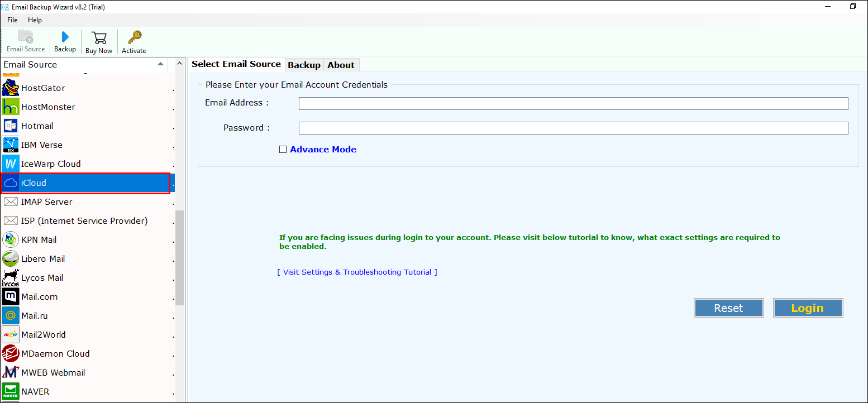Screen dimensions: 868x403
Task: Click the Reset button
Action: (728, 308)
